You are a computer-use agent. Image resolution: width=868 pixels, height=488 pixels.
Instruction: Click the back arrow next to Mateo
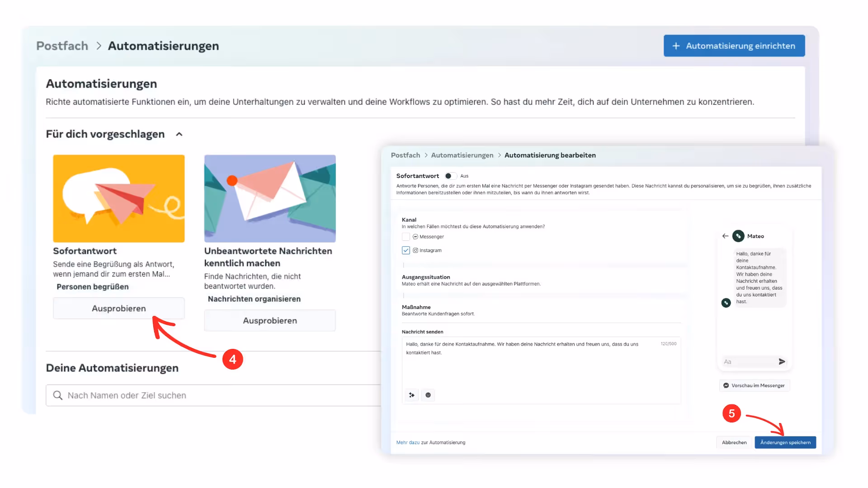point(725,236)
